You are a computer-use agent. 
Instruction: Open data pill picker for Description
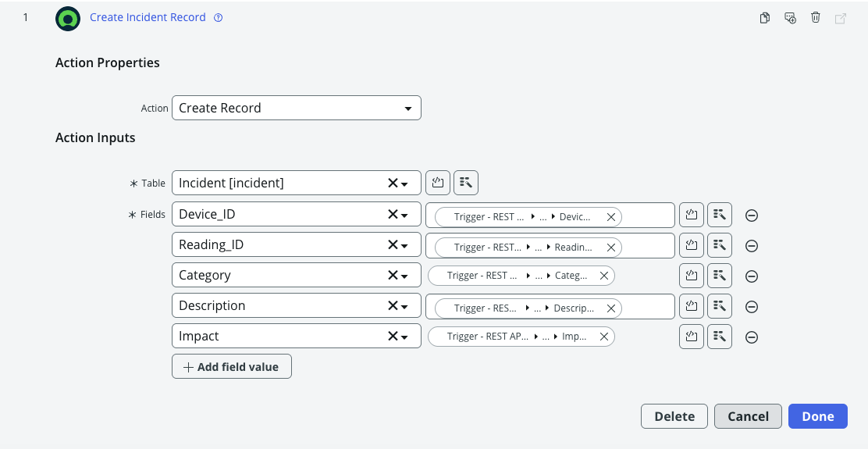tap(720, 306)
